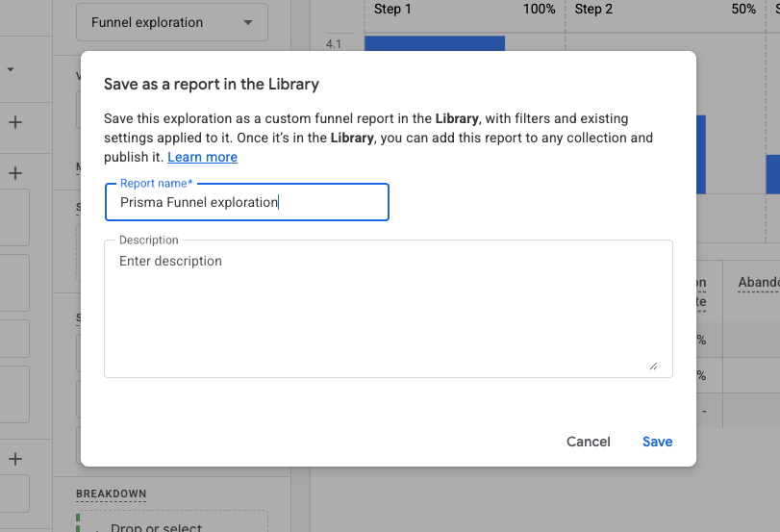
Task: Grab the description resize handle
Action: click(653, 367)
